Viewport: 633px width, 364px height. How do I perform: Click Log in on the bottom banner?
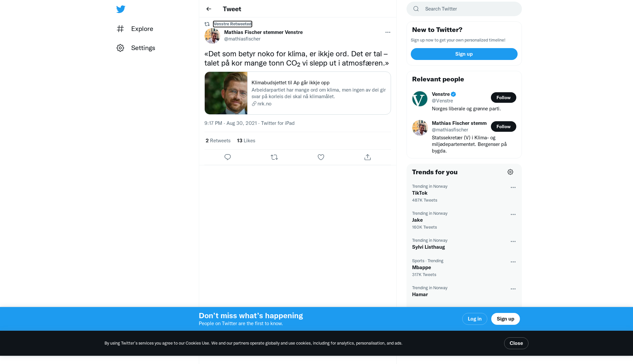pyautogui.click(x=474, y=319)
